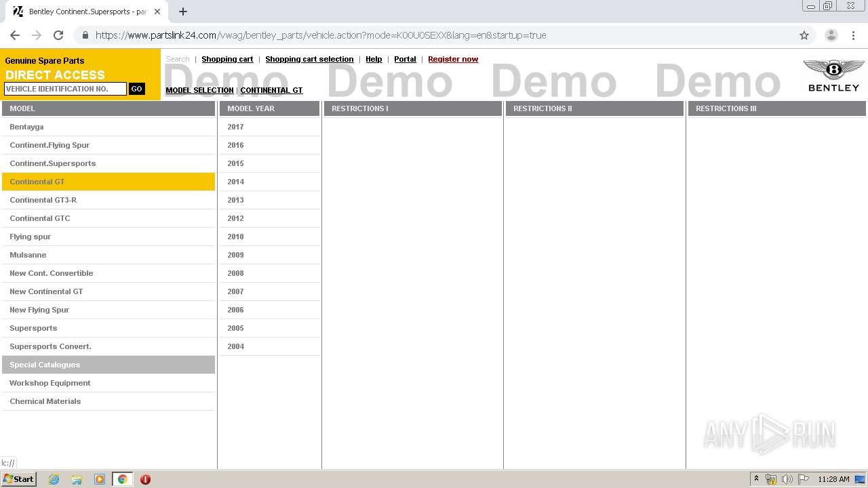Image resolution: width=868 pixels, height=488 pixels.
Task: Open the Chrome three-dot menu
Action: (x=853, y=35)
